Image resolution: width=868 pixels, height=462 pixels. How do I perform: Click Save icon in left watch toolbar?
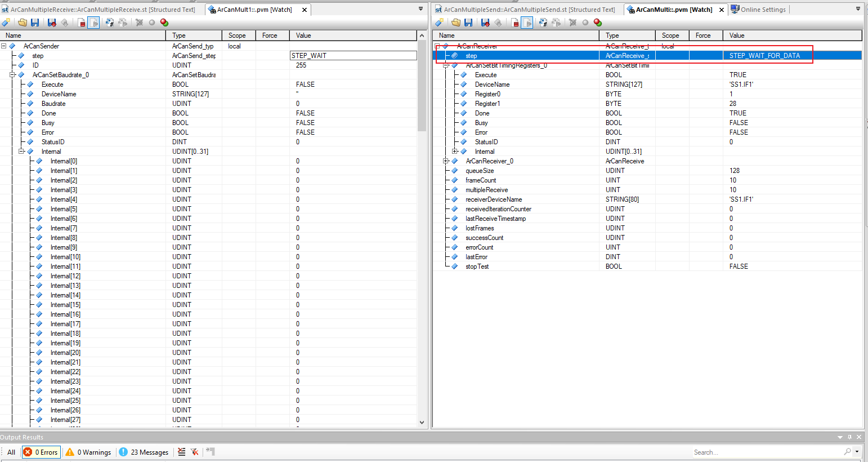pyautogui.click(x=35, y=23)
